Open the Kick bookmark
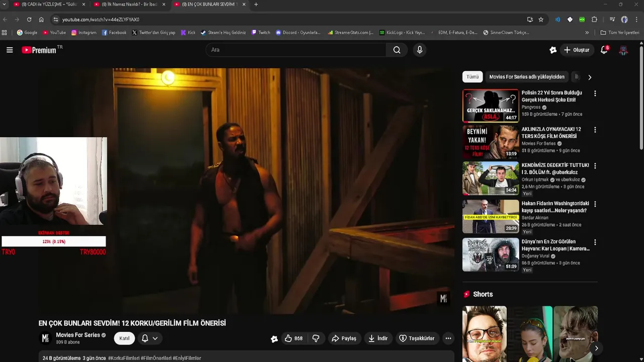The width and height of the screenshot is (644, 362). click(188, 32)
